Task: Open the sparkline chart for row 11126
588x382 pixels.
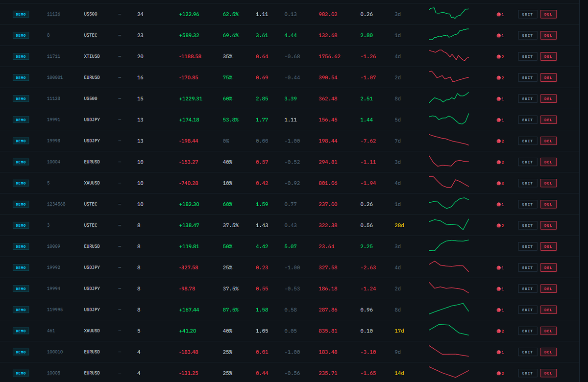Action: (x=449, y=13)
